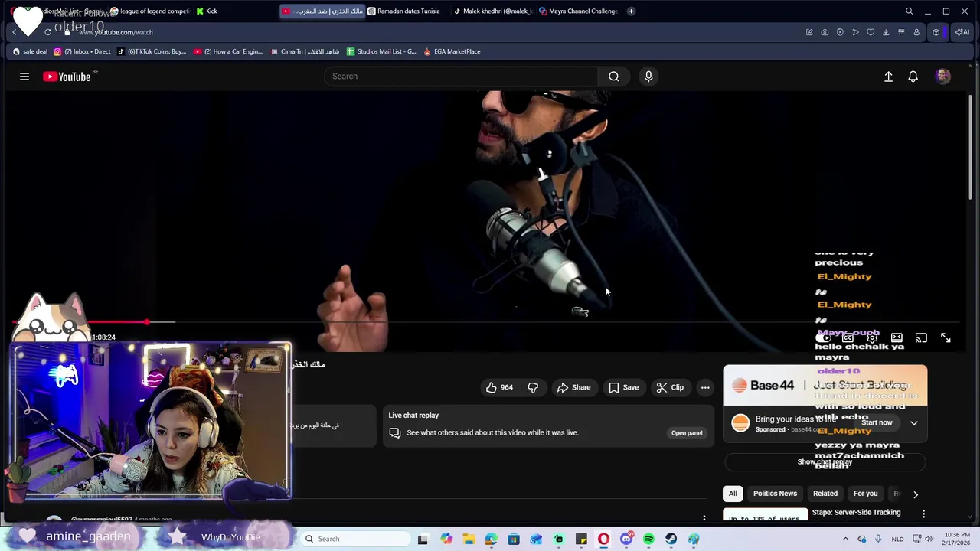Open the TikTok Coins bookmark
This screenshot has width=980, height=551.
click(151, 52)
